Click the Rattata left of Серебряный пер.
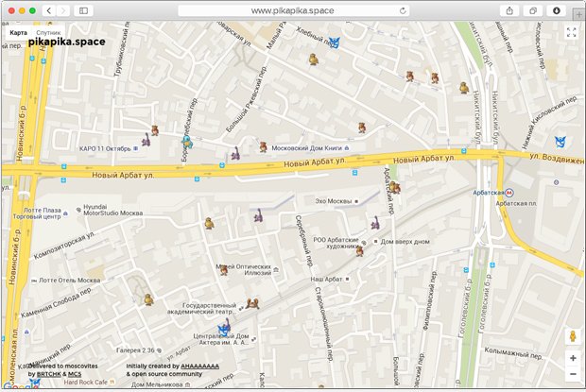 click(x=258, y=215)
